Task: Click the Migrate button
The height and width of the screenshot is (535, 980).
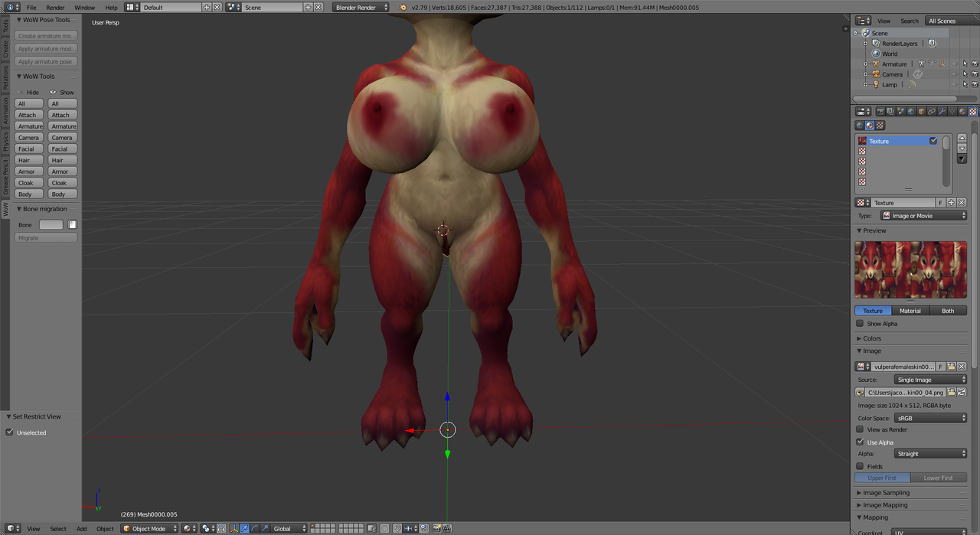Action: pyautogui.click(x=46, y=238)
